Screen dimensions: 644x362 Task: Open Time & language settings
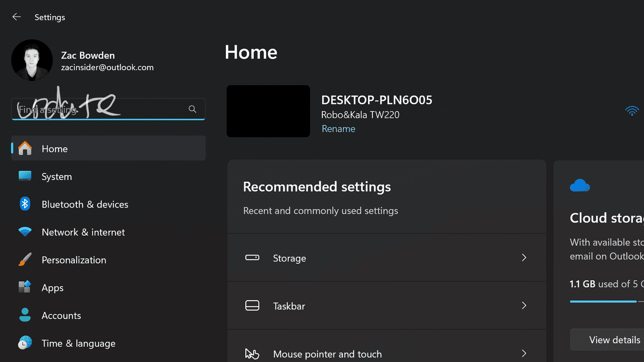pyautogui.click(x=25, y=343)
